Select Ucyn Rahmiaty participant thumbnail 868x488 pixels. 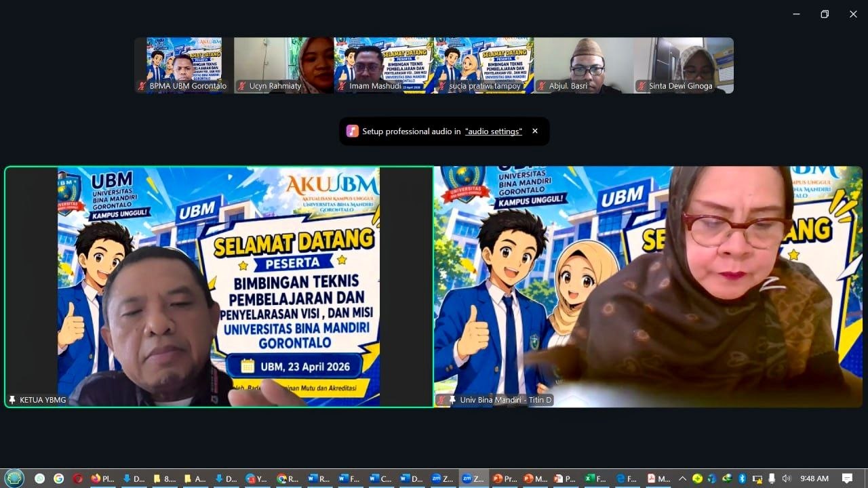tap(283, 65)
